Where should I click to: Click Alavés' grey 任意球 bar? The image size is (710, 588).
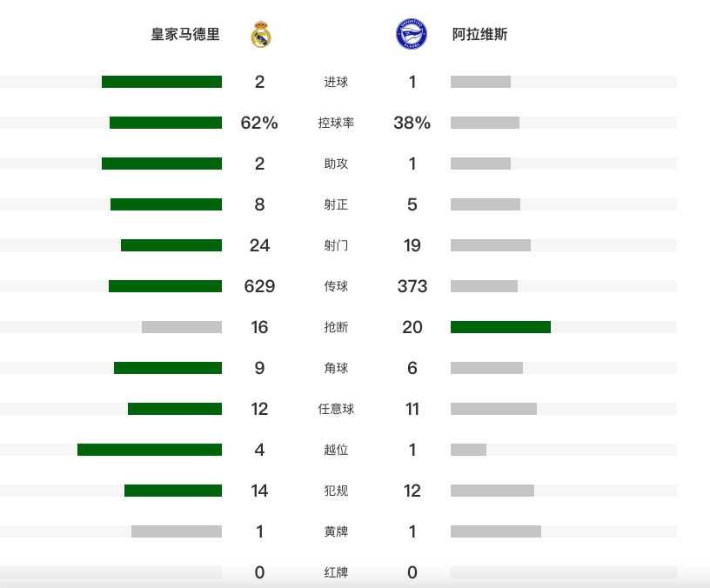tap(493, 409)
